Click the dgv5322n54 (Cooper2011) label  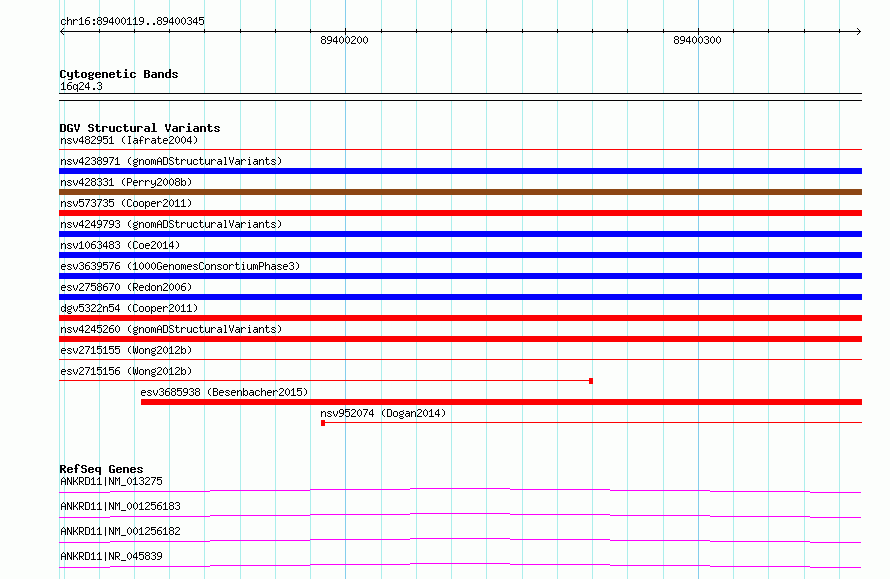pyautogui.click(x=129, y=308)
